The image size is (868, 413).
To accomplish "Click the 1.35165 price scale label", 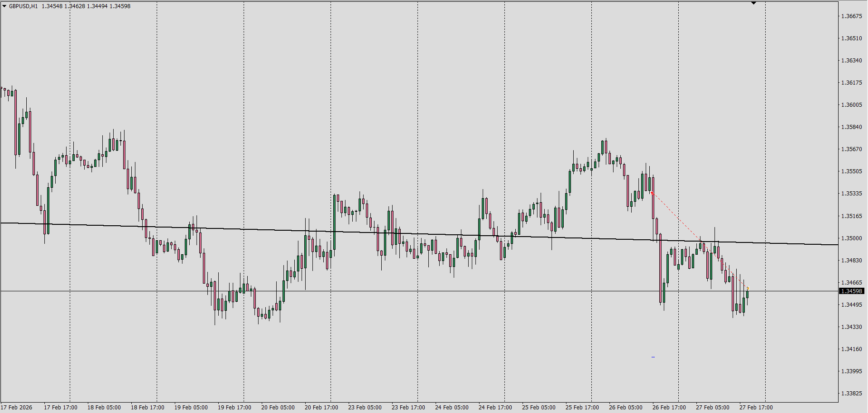I will pos(852,216).
